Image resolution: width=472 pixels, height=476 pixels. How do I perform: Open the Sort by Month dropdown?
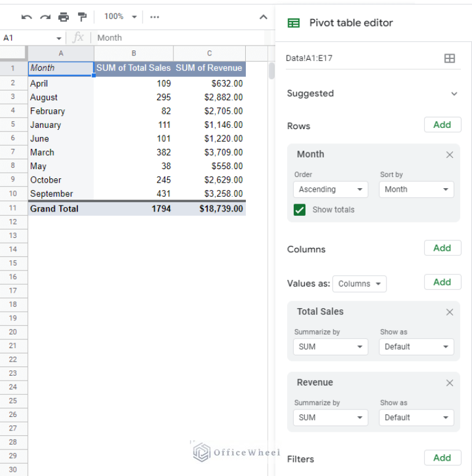pyautogui.click(x=417, y=189)
